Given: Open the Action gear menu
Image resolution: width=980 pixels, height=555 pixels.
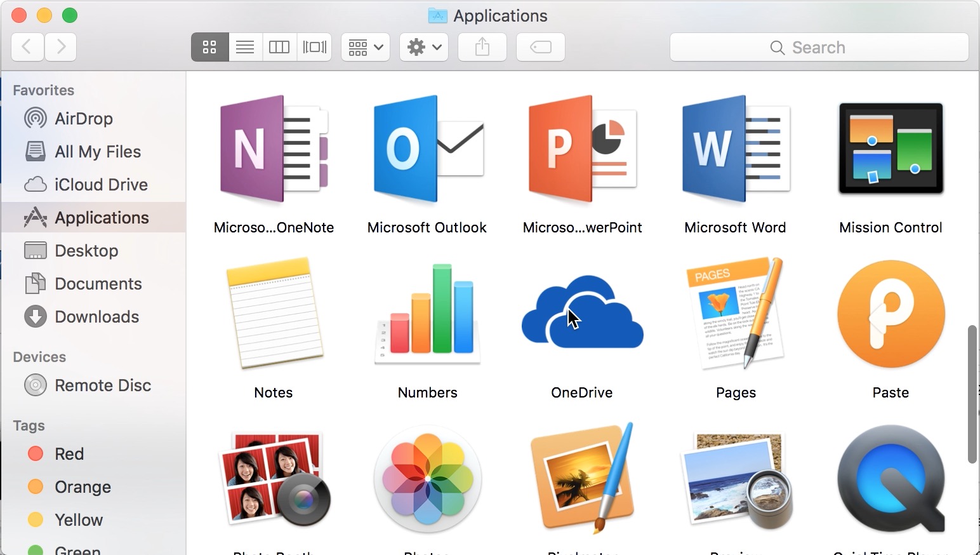Looking at the screenshot, I should tap(424, 47).
